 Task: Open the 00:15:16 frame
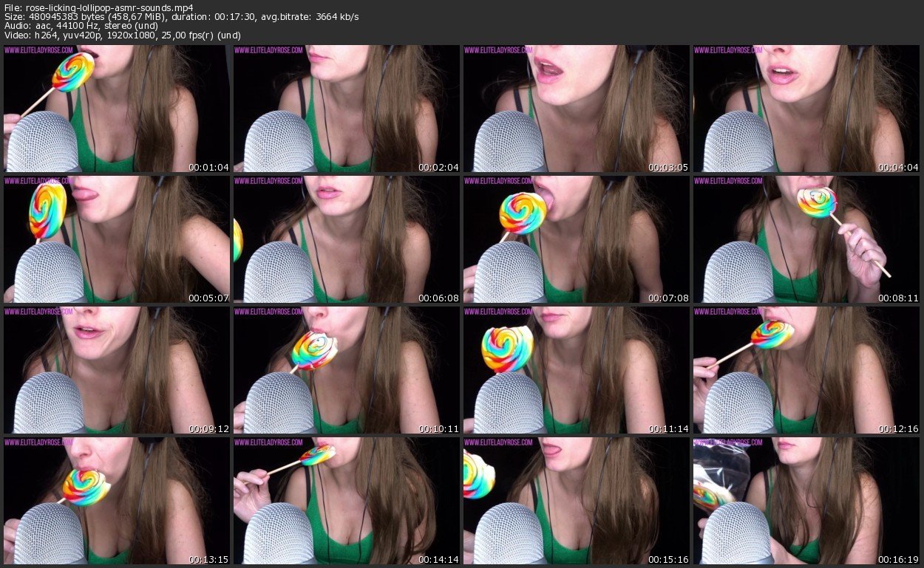[x=577, y=501]
